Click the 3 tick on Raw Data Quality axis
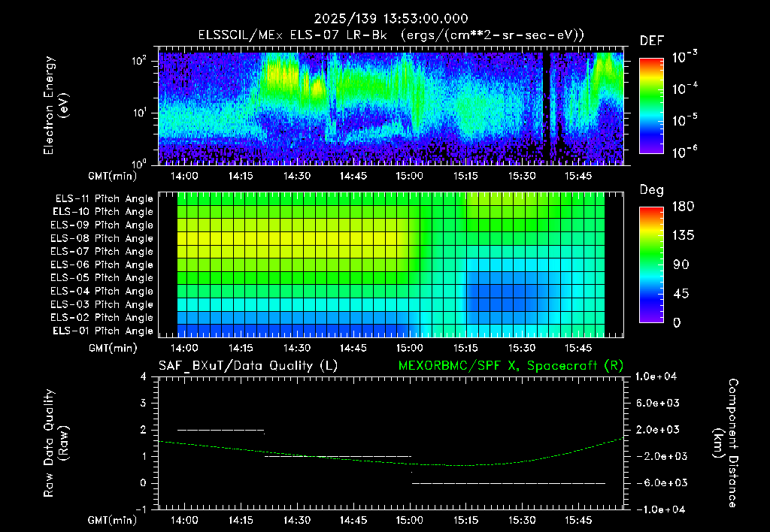770x532 pixels. point(144,403)
